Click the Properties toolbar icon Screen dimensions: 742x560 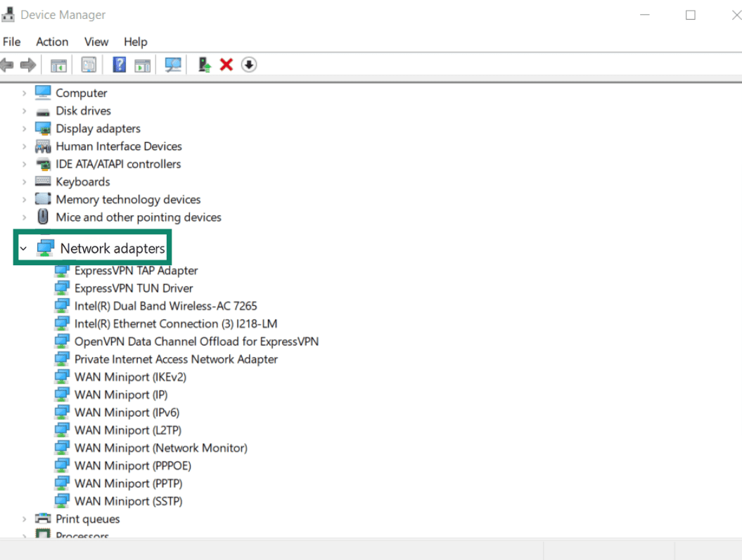click(x=89, y=64)
